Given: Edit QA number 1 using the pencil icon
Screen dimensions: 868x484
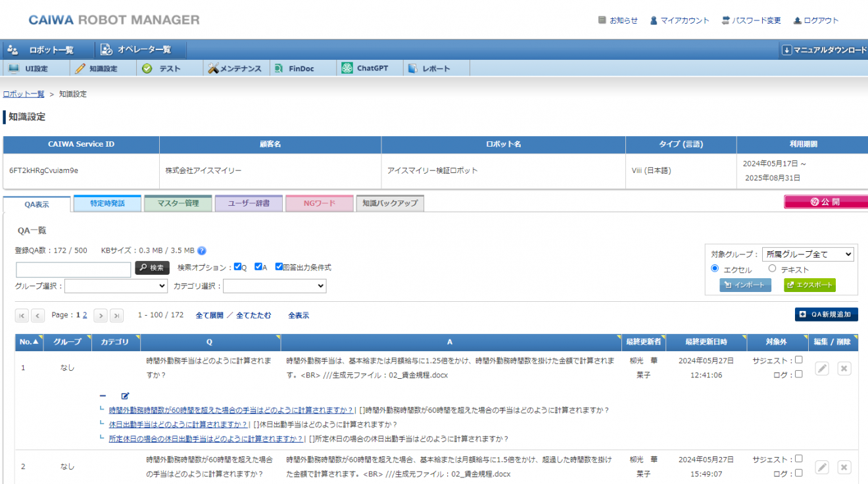Looking at the screenshot, I should click(821, 368).
